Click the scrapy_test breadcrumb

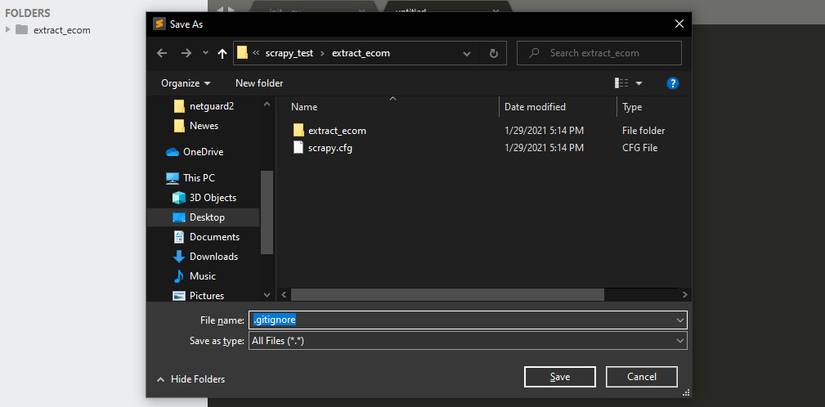pyautogui.click(x=289, y=53)
